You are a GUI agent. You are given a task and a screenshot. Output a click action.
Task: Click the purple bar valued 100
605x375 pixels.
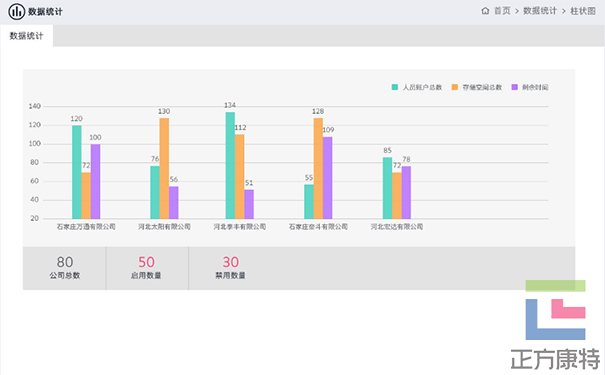click(95, 181)
